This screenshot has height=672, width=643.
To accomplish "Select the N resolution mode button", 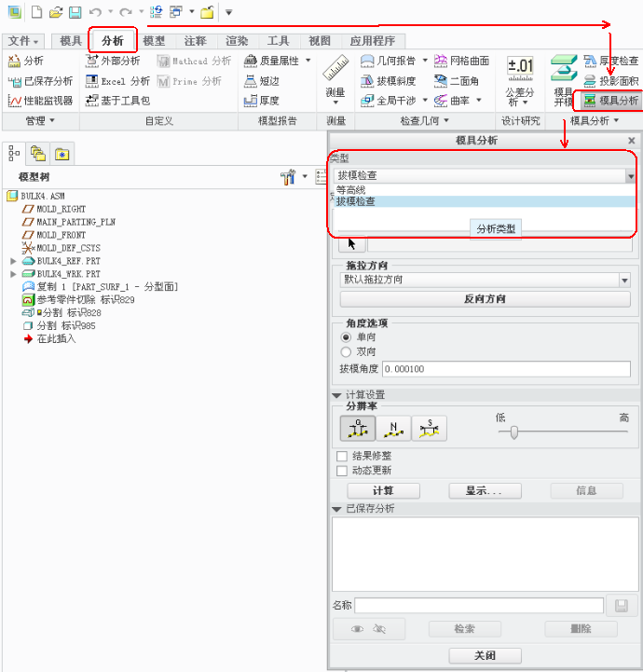I will pyautogui.click(x=393, y=428).
